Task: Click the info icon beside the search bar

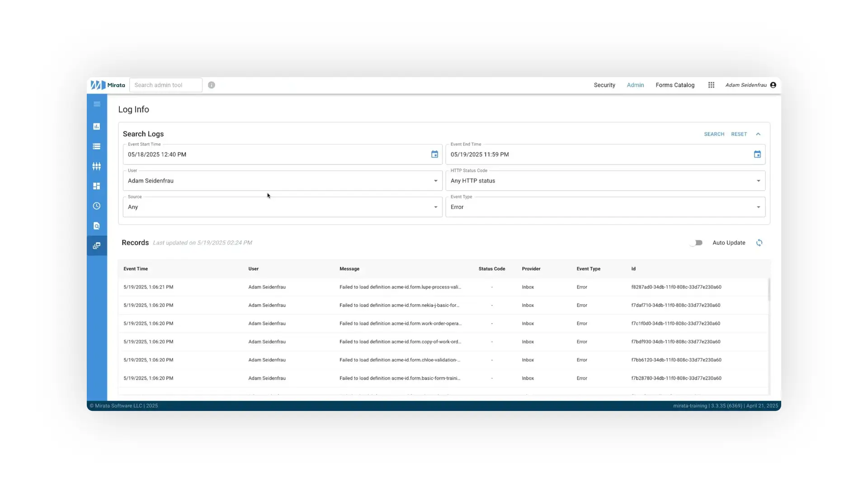Action: [211, 85]
